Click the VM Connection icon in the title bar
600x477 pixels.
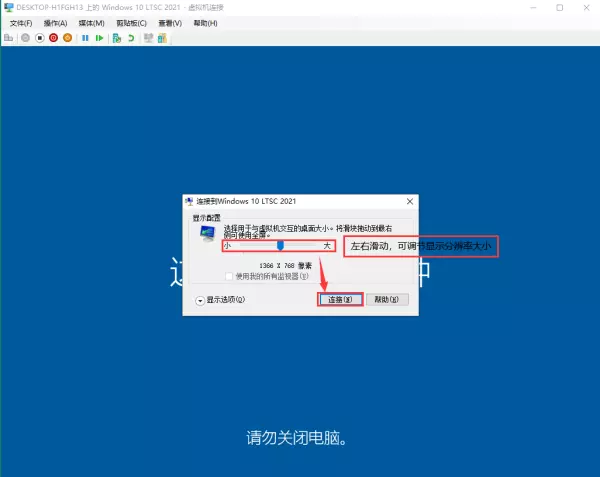[8, 7]
